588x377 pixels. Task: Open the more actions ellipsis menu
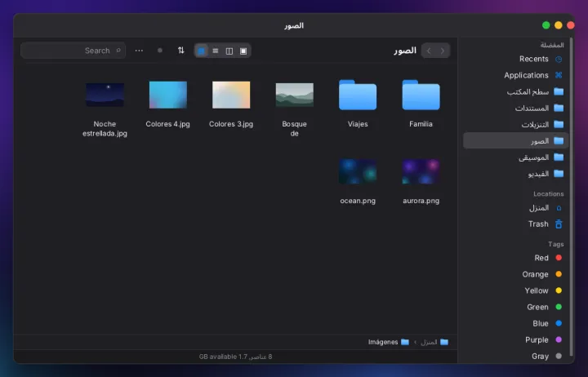tap(139, 51)
